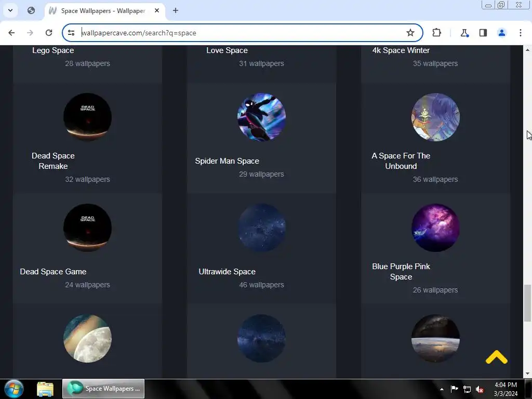The width and height of the screenshot is (532, 399).
Task: Follow the Spider Man Space title link
Action: pos(227,161)
